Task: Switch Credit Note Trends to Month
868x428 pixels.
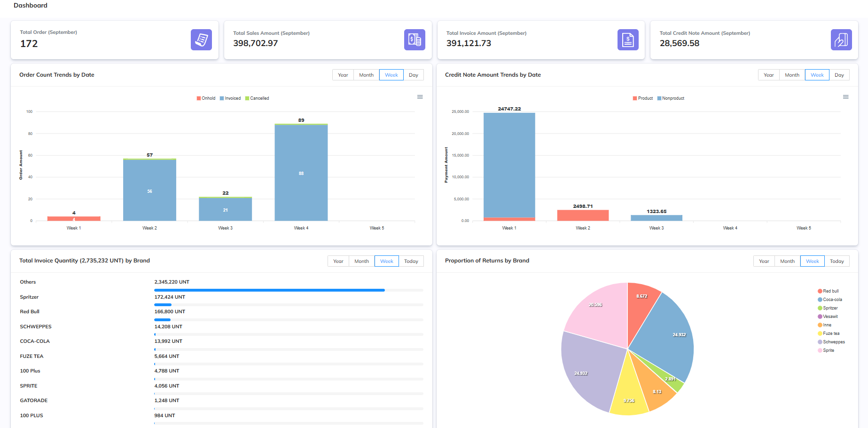Action: click(792, 75)
